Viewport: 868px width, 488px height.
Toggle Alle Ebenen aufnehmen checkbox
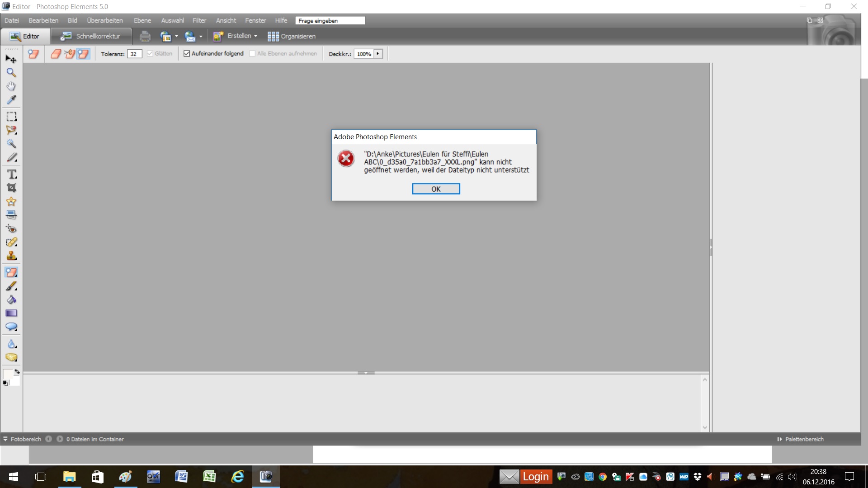tap(252, 53)
